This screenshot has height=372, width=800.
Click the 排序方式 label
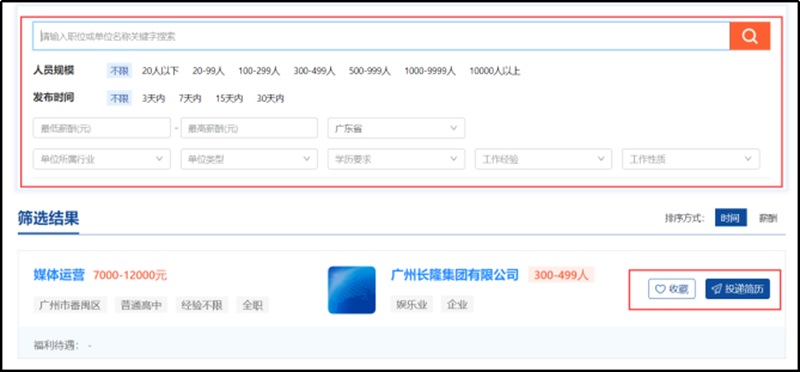(684, 218)
